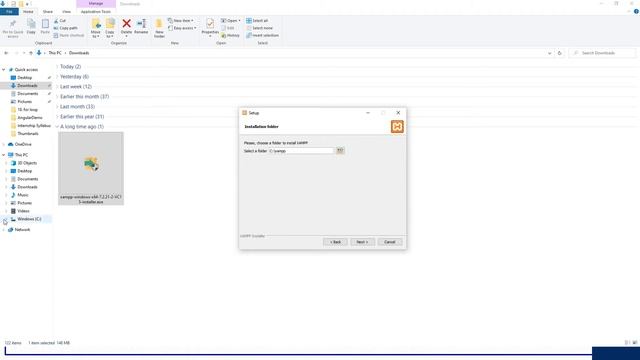This screenshot has height=360, width=640.
Task: Select OneDrive in the navigation pane
Action: pyautogui.click(x=23, y=144)
